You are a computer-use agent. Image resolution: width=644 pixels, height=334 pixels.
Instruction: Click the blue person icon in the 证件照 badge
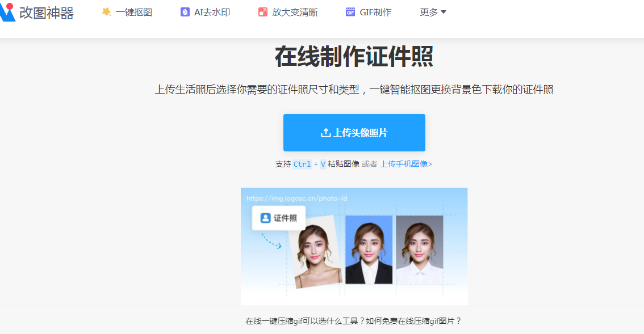pos(265,218)
